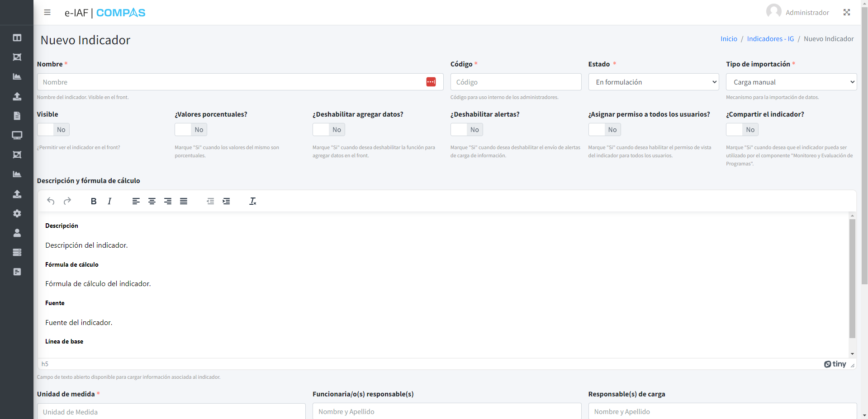This screenshot has height=419, width=868.
Task: Justify the editor text
Action: pyautogui.click(x=184, y=201)
